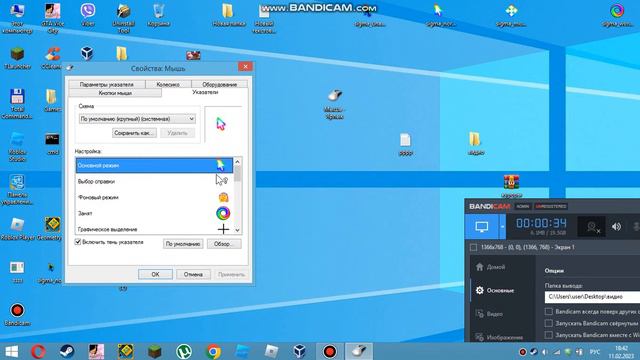This screenshot has height=360, width=640.
Task: Click the РУС language indicator
Action: [595, 352]
